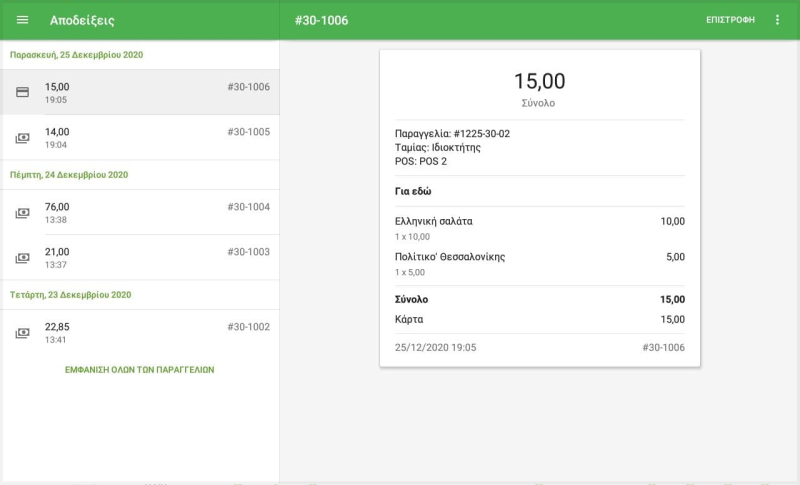Click the cash icon beside the 21,00 receipt
The image size is (800, 485).
coord(22,258)
